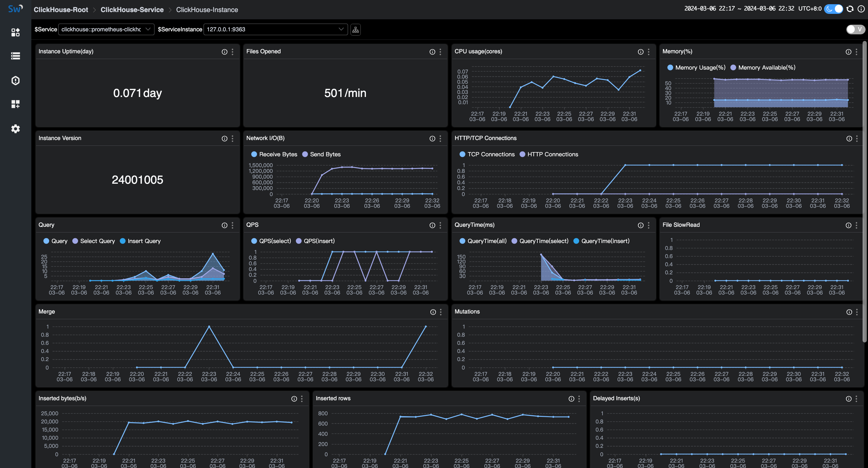Screen dimensions: 868x468
Task: Click the refresh/reload icon top right
Action: 850,8
